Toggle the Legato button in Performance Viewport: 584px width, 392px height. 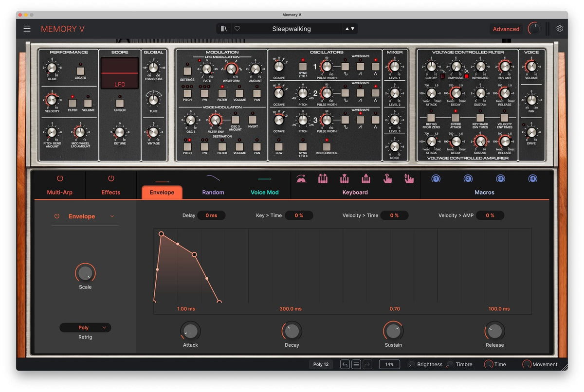81,71
